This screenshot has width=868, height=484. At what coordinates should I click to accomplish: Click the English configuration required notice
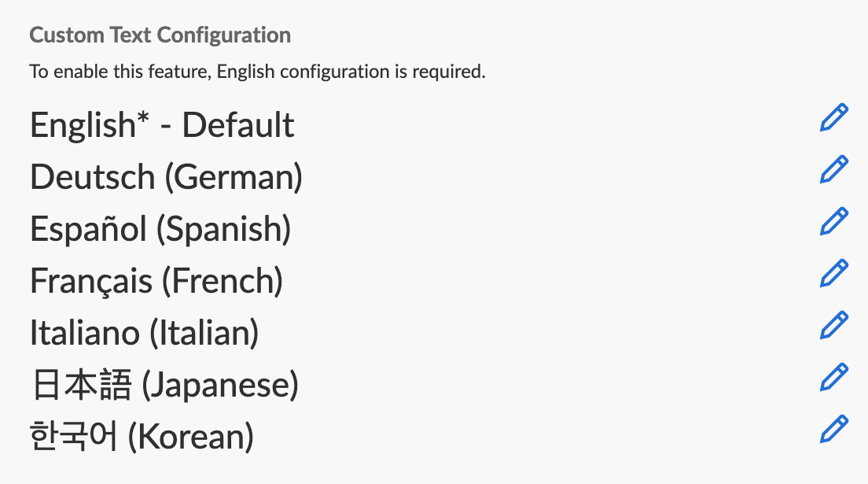pos(258,72)
